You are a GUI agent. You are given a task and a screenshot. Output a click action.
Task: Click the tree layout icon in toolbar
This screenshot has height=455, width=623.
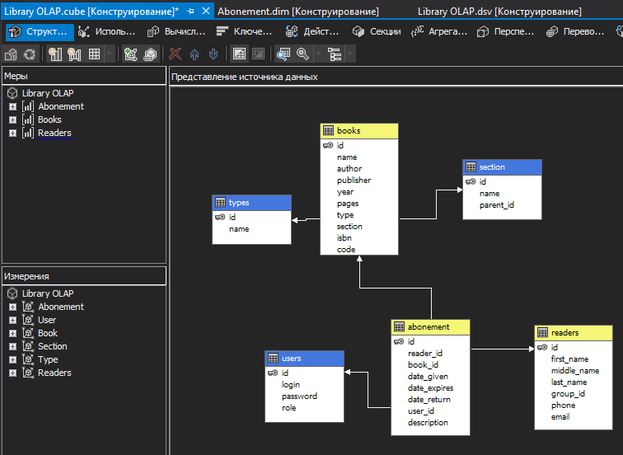click(333, 53)
